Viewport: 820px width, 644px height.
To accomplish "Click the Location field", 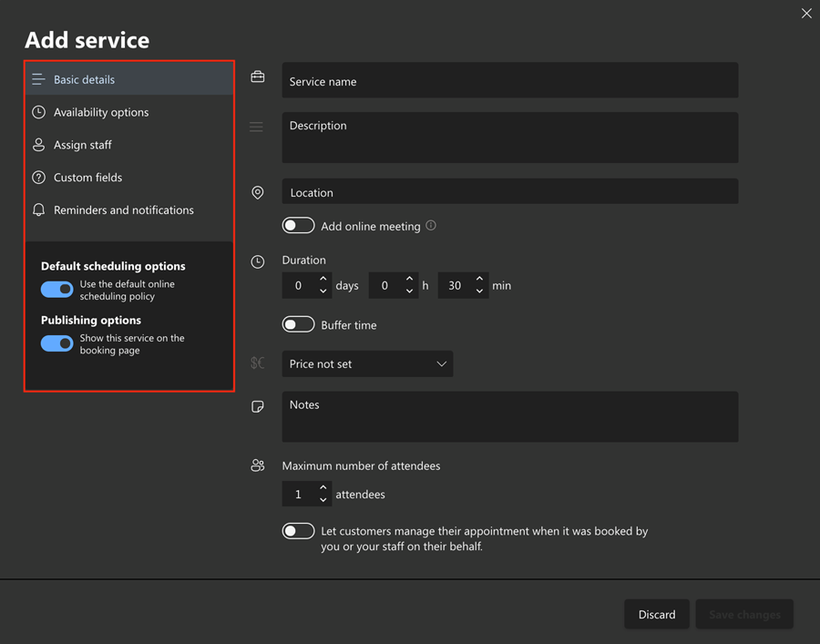I will pos(510,191).
